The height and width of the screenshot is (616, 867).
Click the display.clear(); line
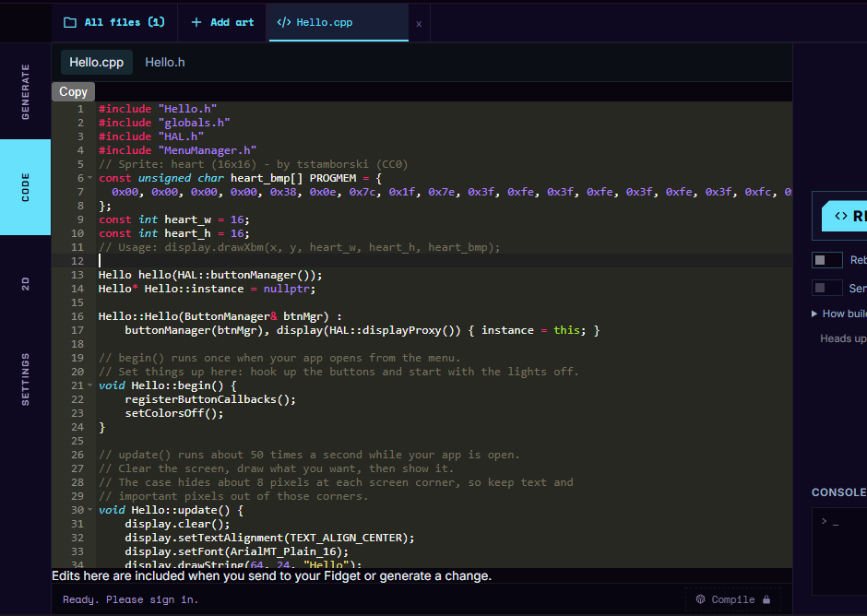pyautogui.click(x=177, y=524)
